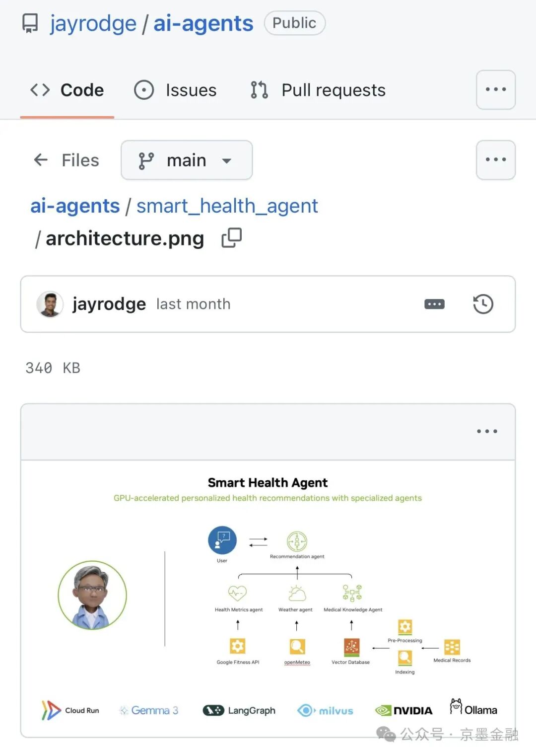Expand the commit message ellipsis
The height and width of the screenshot is (756, 536).
(x=434, y=303)
